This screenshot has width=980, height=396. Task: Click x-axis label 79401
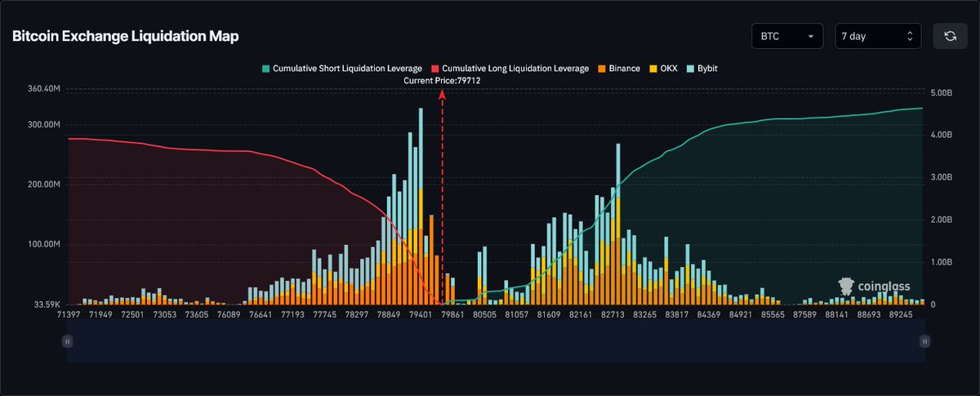(421, 314)
